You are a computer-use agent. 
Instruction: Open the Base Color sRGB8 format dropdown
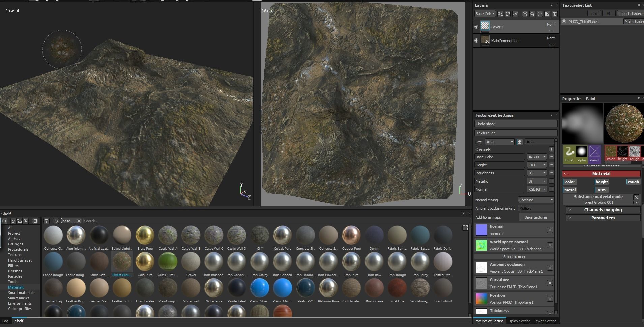click(536, 157)
